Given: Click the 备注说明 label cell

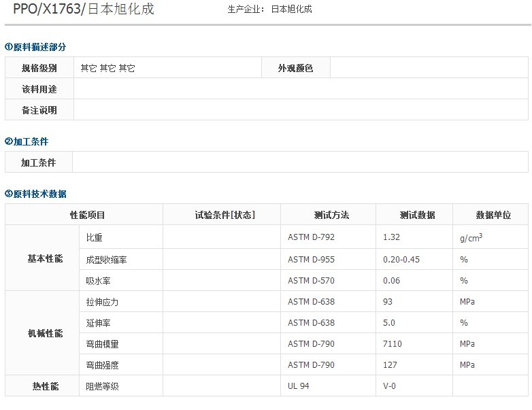Looking at the screenshot, I should [x=39, y=110].
